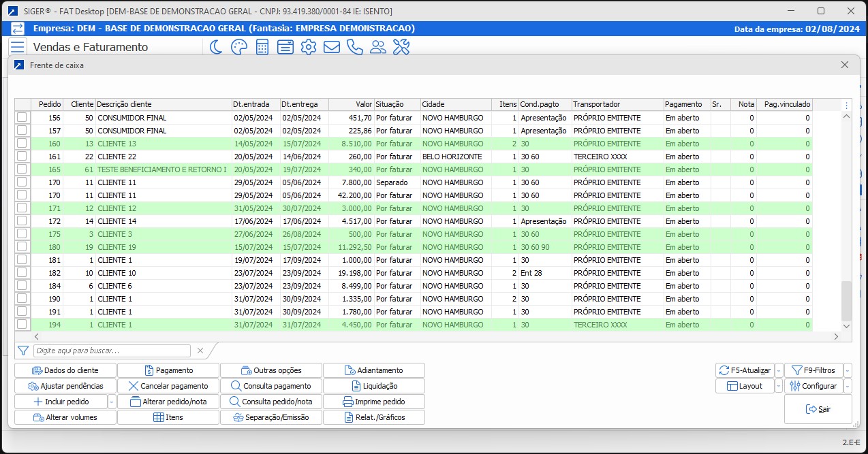Open the hamburger main menu

click(x=18, y=47)
